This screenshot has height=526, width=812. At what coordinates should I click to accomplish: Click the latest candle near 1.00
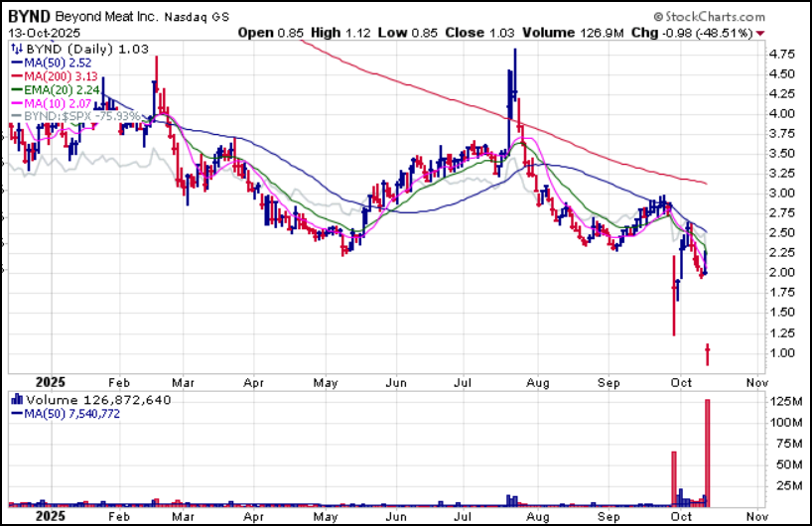click(x=708, y=354)
